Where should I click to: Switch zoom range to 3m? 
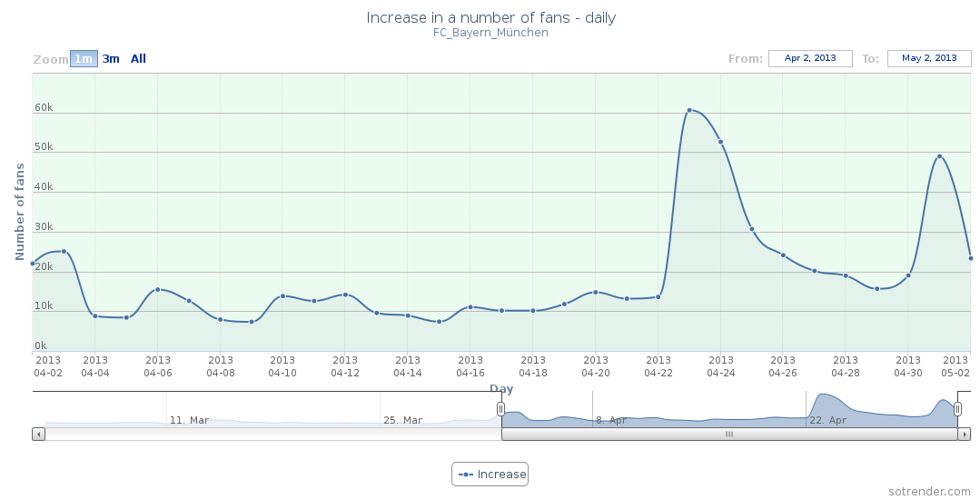(111, 59)
